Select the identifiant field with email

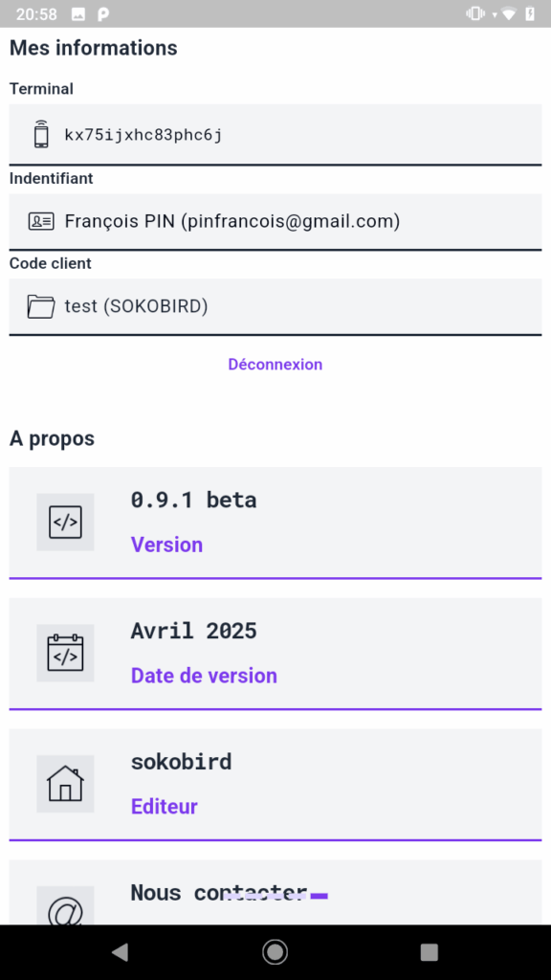pos(275,222)
